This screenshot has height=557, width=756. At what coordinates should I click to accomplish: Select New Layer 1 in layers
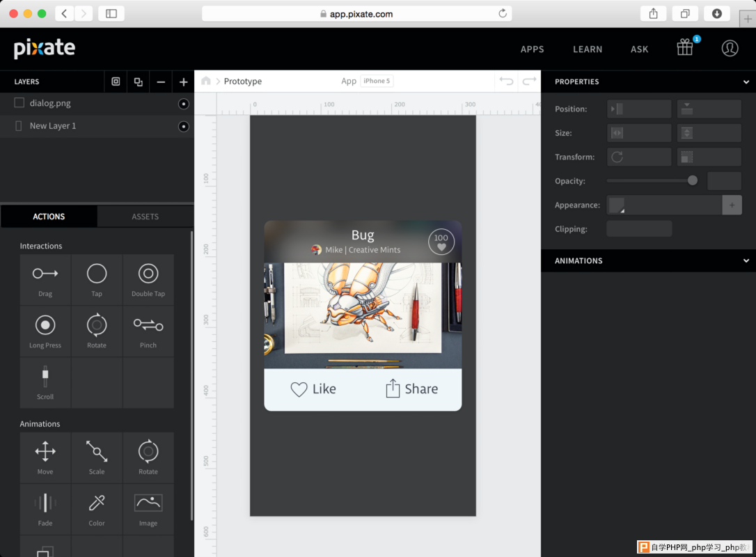(97, 126)
